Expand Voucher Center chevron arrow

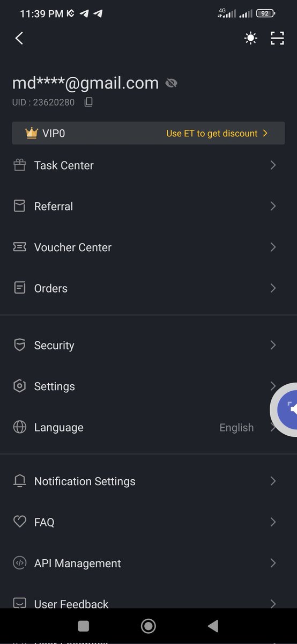point(273,247)
